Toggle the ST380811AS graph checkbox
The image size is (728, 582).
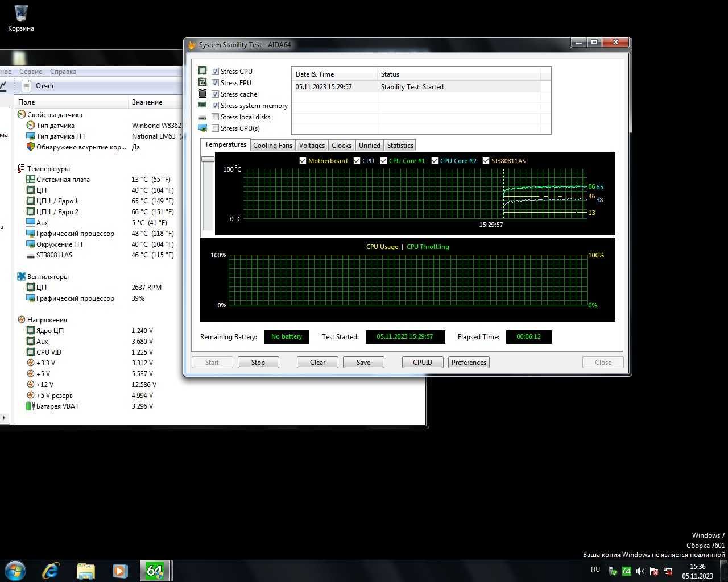coord(486,161)
